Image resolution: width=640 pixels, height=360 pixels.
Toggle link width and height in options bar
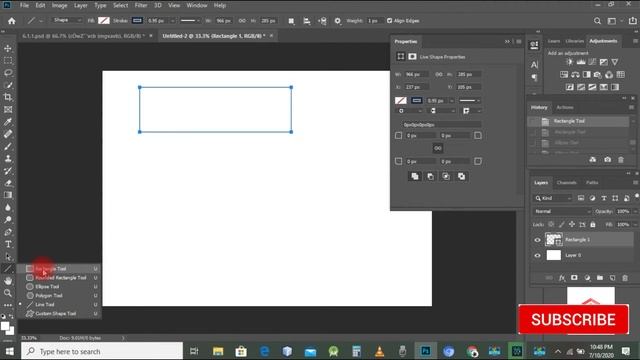(242, 20)
